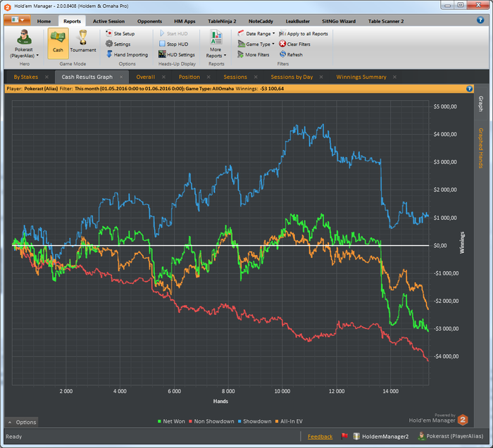Close the Position tab
Image resolution: width=493 pixels, height=448 pixels.
[x=208, y=77]
